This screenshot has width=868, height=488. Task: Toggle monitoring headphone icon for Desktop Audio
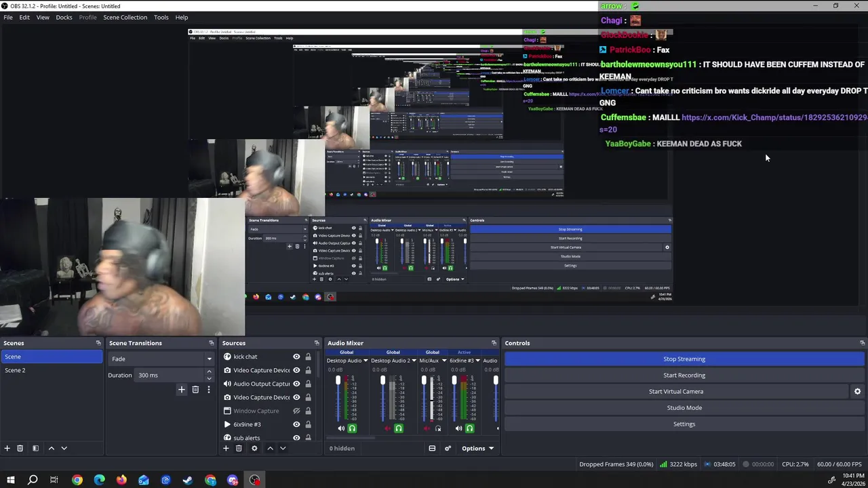[x=352, y=428]
